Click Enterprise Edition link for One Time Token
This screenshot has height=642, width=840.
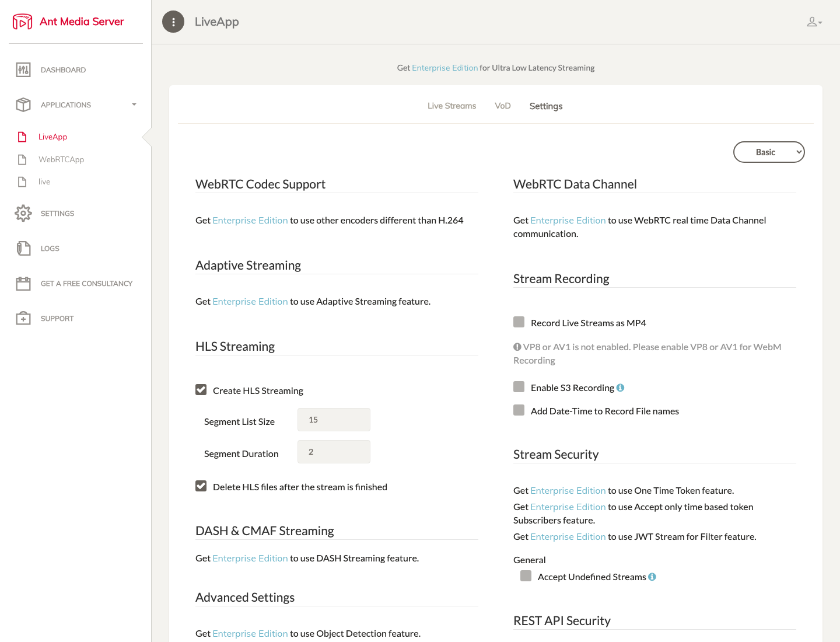point(568,490)
